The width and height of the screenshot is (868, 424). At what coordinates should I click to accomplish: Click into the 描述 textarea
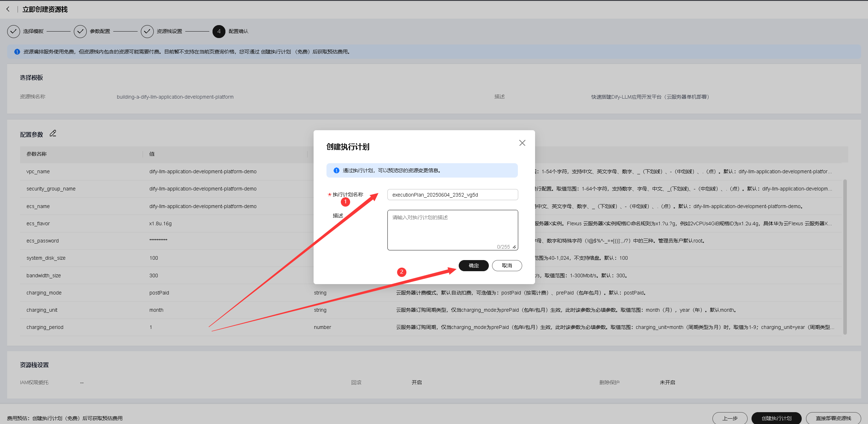[x=452, y=230]
